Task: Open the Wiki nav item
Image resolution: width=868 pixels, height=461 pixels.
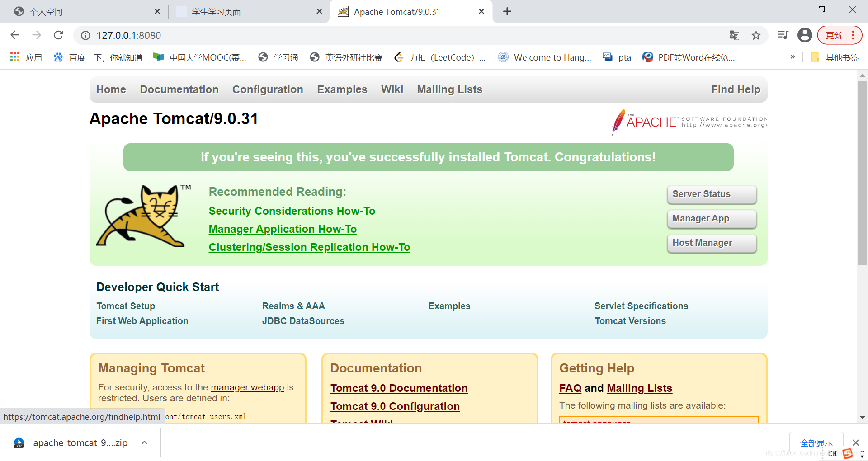Action: [x=392, y=89]
